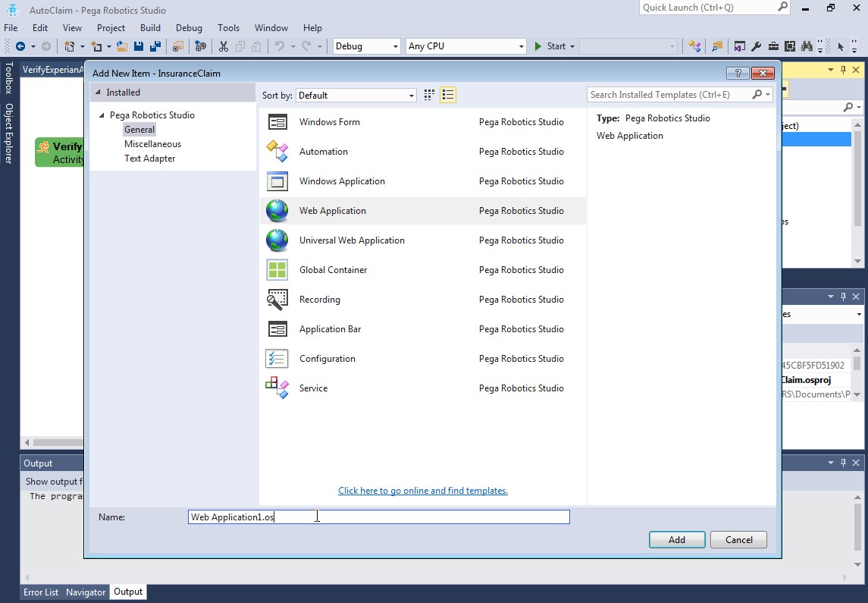Select the Application Bar template icon
Image resolution: width=868 pixels, height=603 pixels.
[x=277, y=329]
